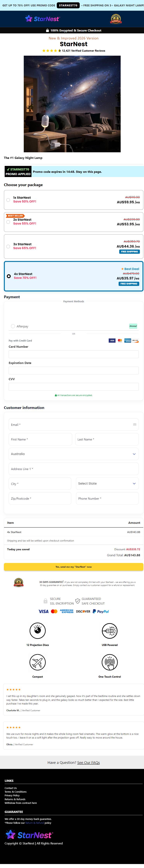The height and width of the screenshot is (868, 144).
Task: Click the stars on Olivia's review
Action: point(14,727)
